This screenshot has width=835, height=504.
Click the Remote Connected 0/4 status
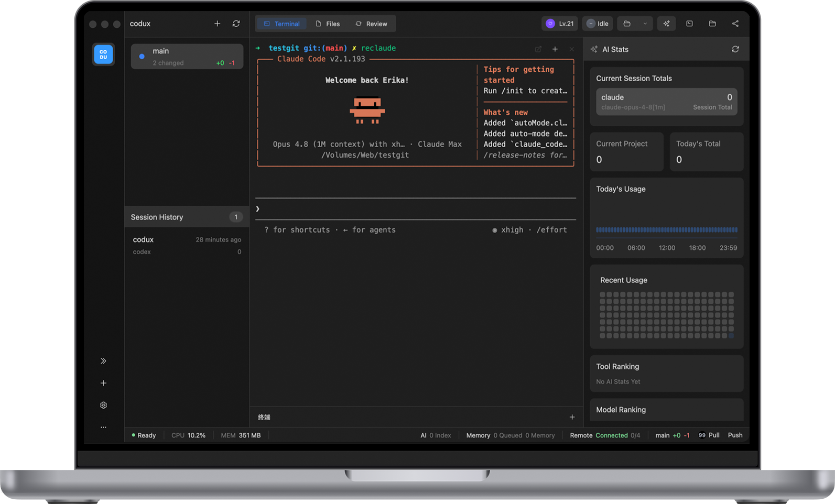point(605,435)
